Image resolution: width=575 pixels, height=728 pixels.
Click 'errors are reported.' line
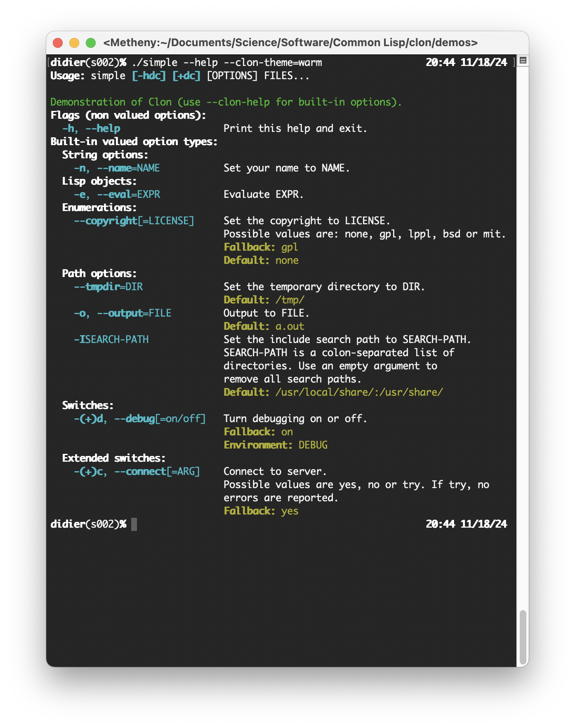click(x=281, y=498)
